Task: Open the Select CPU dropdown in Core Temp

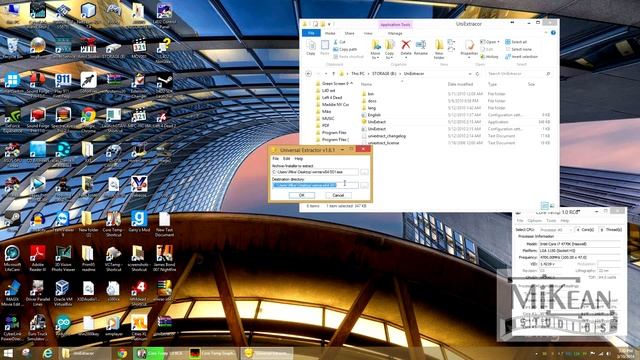Action: (556, 230)
